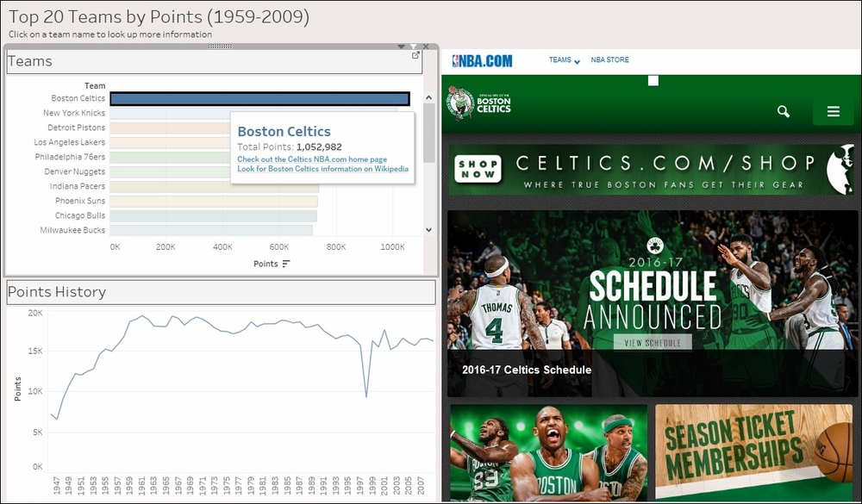Click the filter funnel icon on Teams sheet
The width and height of the screenshot is (862, 504).
tap(414, 47)
